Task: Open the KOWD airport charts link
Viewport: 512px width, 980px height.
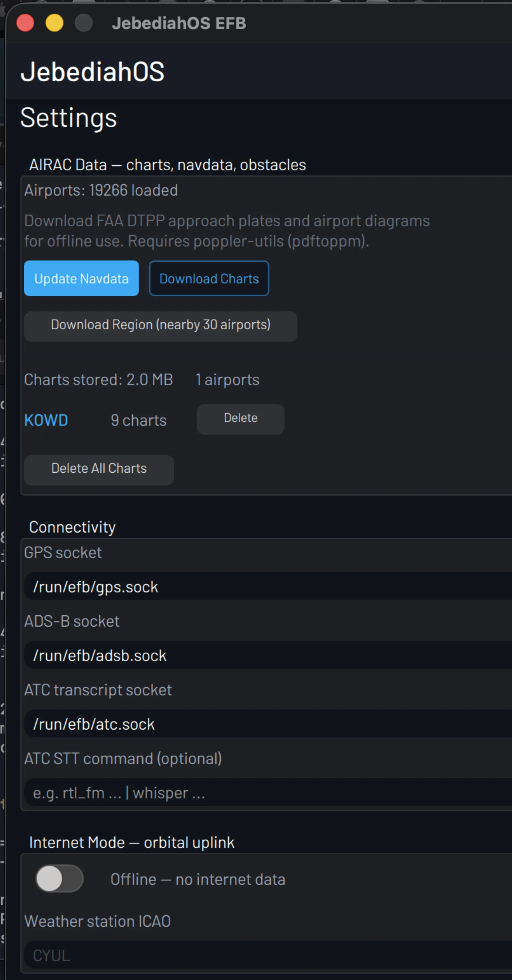Action: pos(46,420)
